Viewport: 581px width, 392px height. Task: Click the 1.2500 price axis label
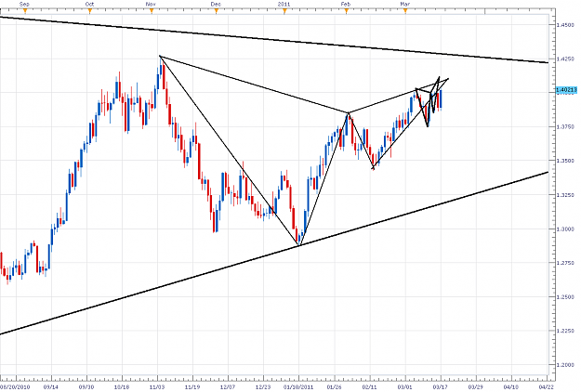pos(565,297)
